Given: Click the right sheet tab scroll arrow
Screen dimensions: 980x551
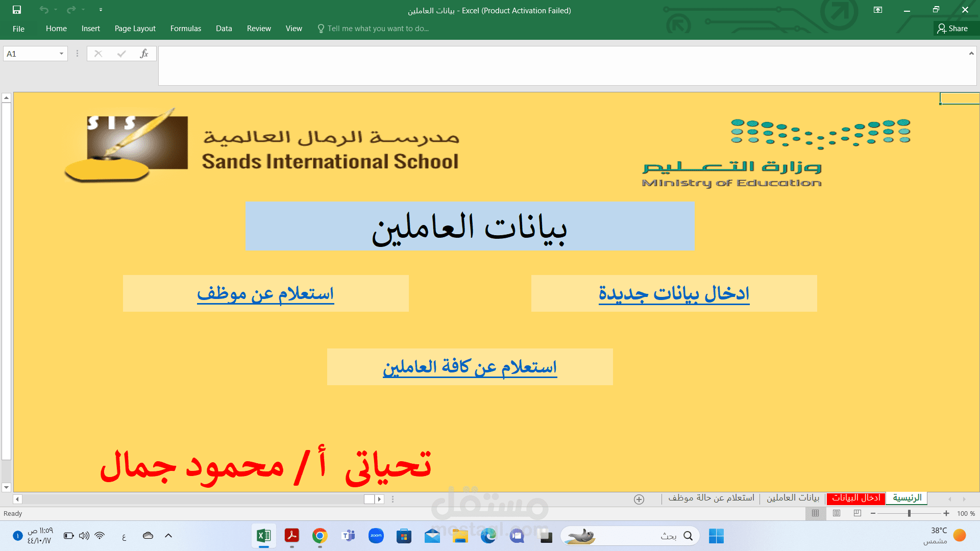Looking at the screenshot, I should coord(964,499).
